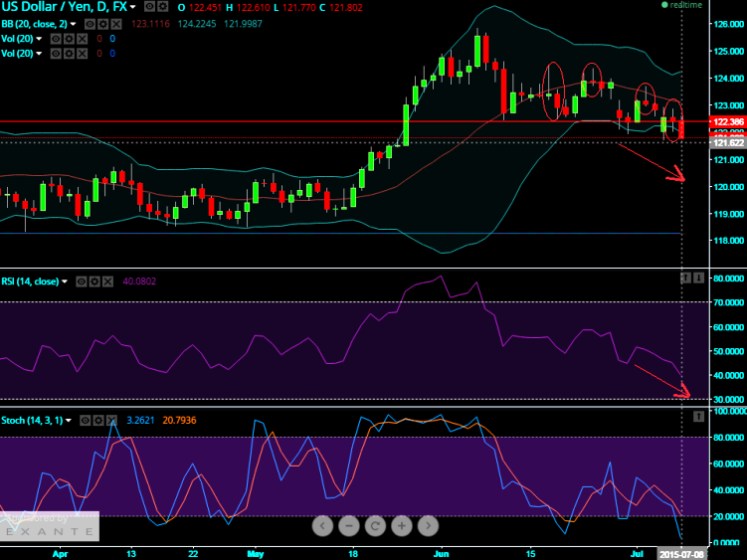Open settings gear for US Dollar / Yen series
This screenshot has width=747, height=560.
pos(162,7)
